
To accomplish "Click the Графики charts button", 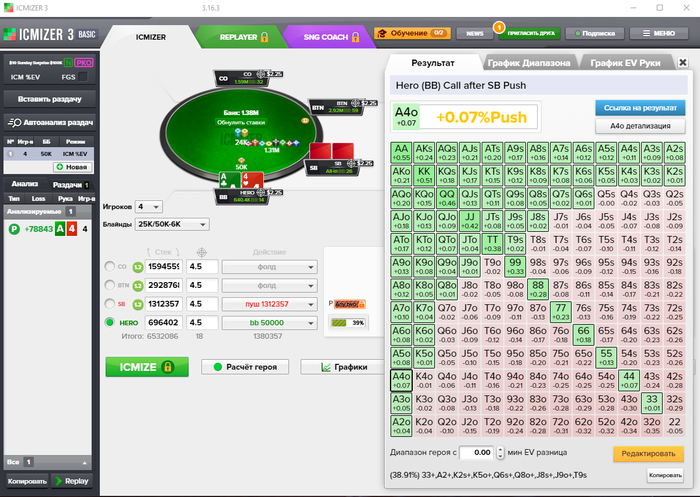I will (343, 367).
